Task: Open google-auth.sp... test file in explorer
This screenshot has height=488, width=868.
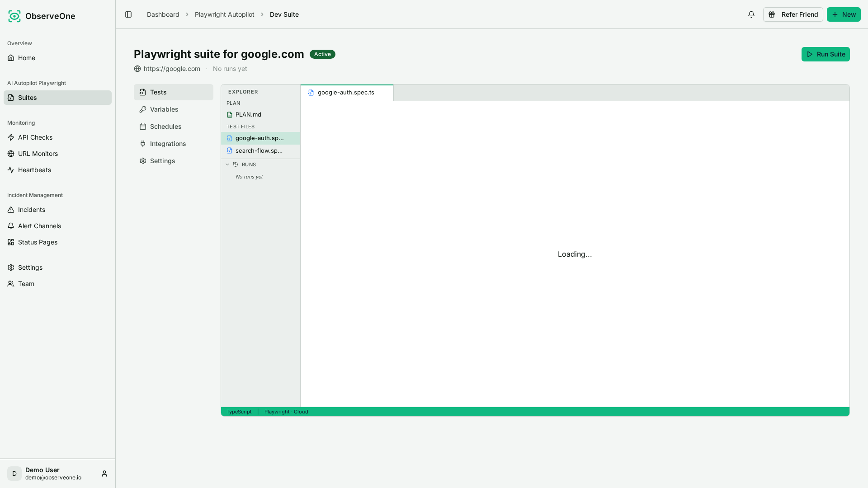Action: (260, 138)
